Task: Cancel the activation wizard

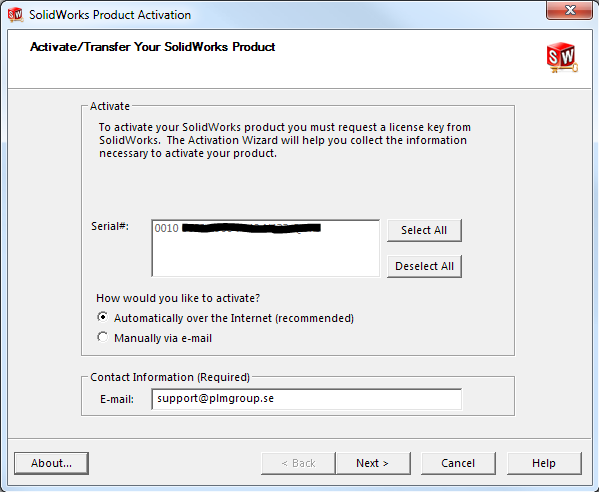Action: pos(458,463)
